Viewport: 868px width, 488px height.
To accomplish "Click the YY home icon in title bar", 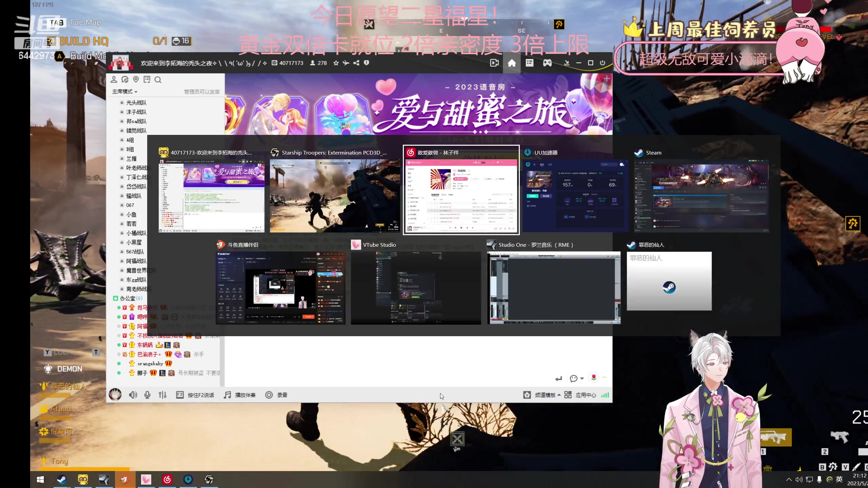I will pyautogui.click(x=512, y=63).
